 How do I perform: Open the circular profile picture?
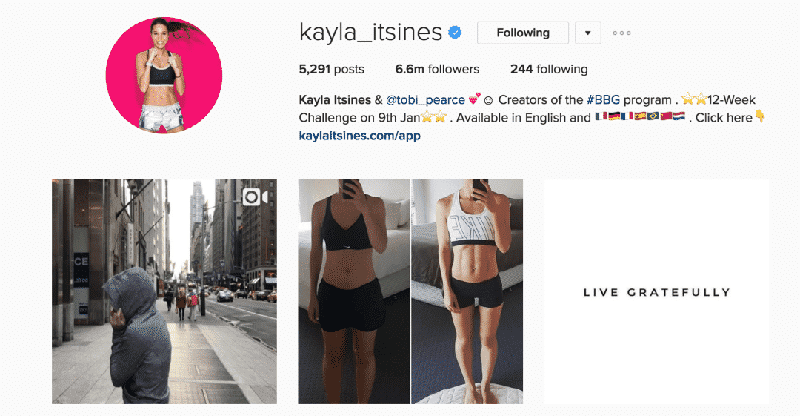coord(164,75)
